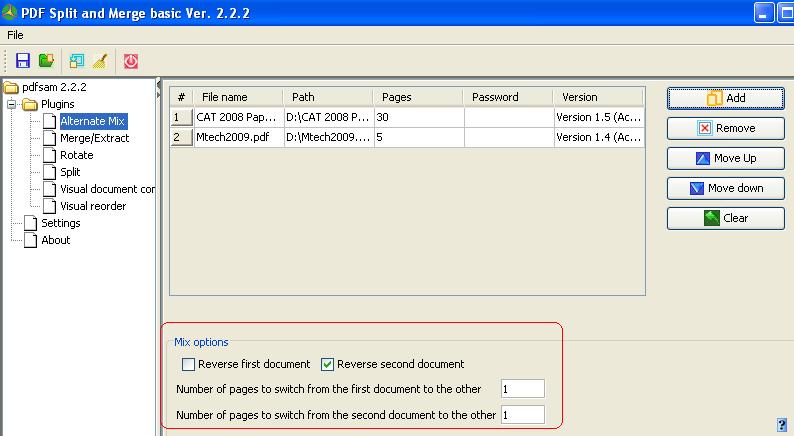Open Settings from the tree

(x=60, y=223)
